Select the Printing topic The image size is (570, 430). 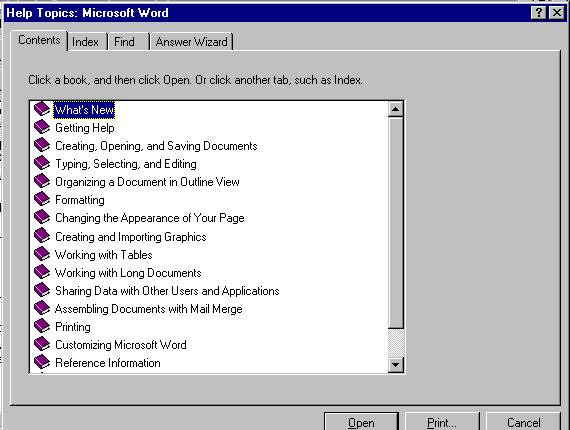(x=73, y=327)
